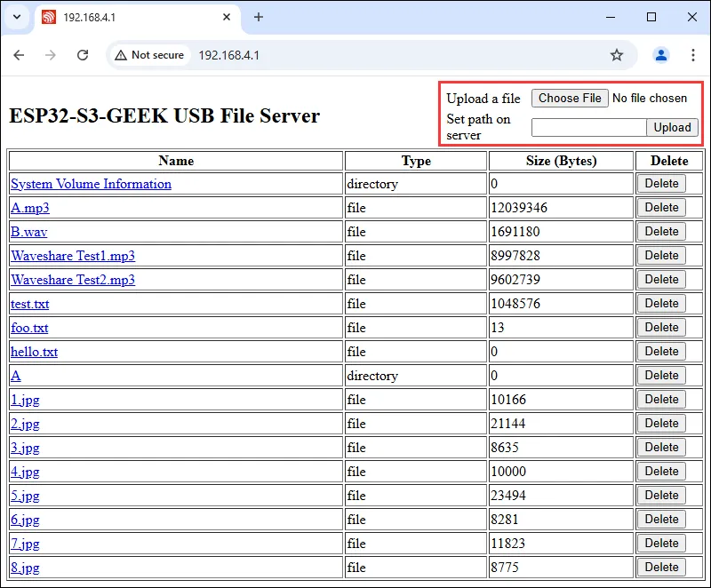Image resolution: width=711 pixels, height=588 pixels.
Task: Open the hello.txt file link
Action: pyautogui.click(x=34, y=352)
